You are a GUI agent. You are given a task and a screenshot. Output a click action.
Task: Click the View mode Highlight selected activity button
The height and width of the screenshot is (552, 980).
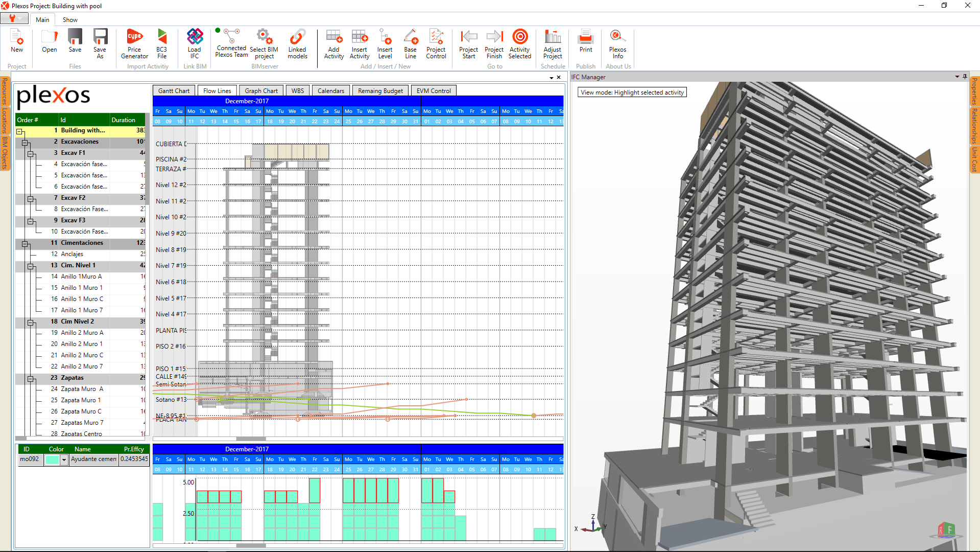tap(632, 92)
